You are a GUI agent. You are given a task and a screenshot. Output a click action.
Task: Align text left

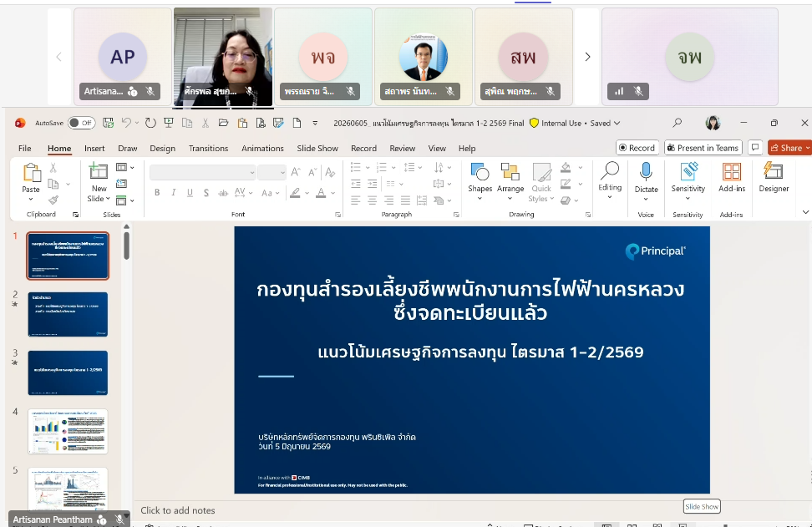point(355,200)
